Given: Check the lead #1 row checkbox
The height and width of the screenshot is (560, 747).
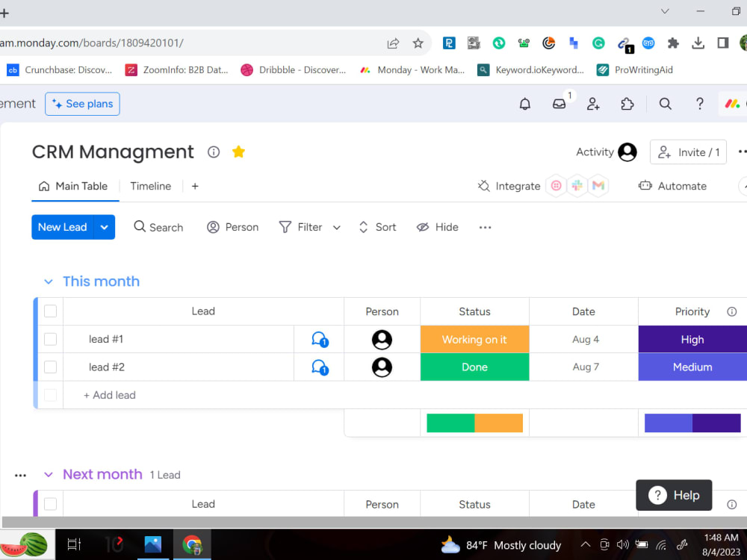Looking at the screenshot, I should 50,339.
